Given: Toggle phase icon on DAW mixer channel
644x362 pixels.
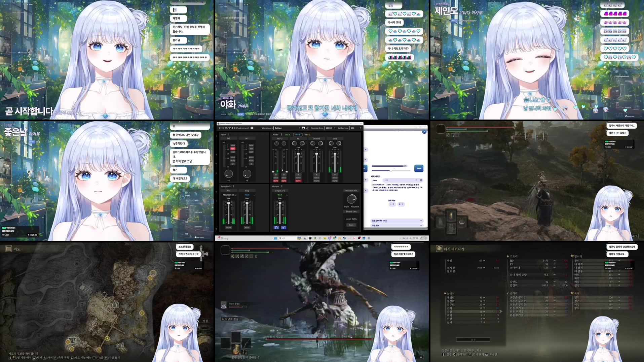Looking at the screenshot, I should pos(335,174).
